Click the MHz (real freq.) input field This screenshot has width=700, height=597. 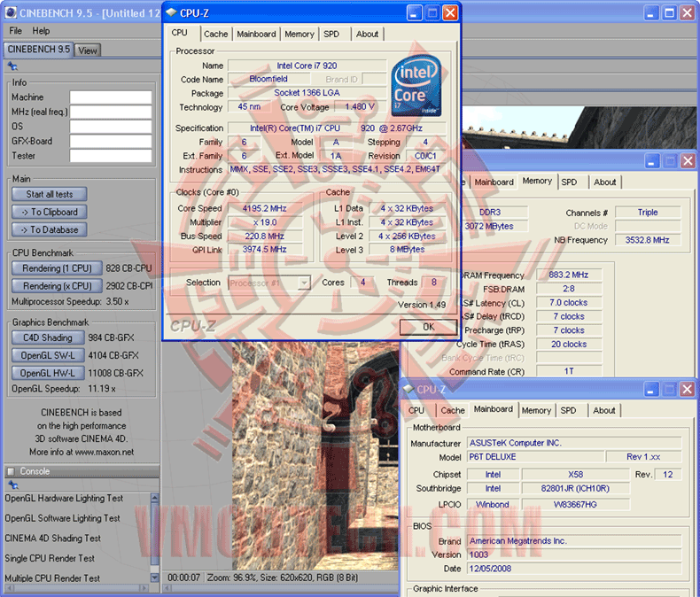point(111,112)
